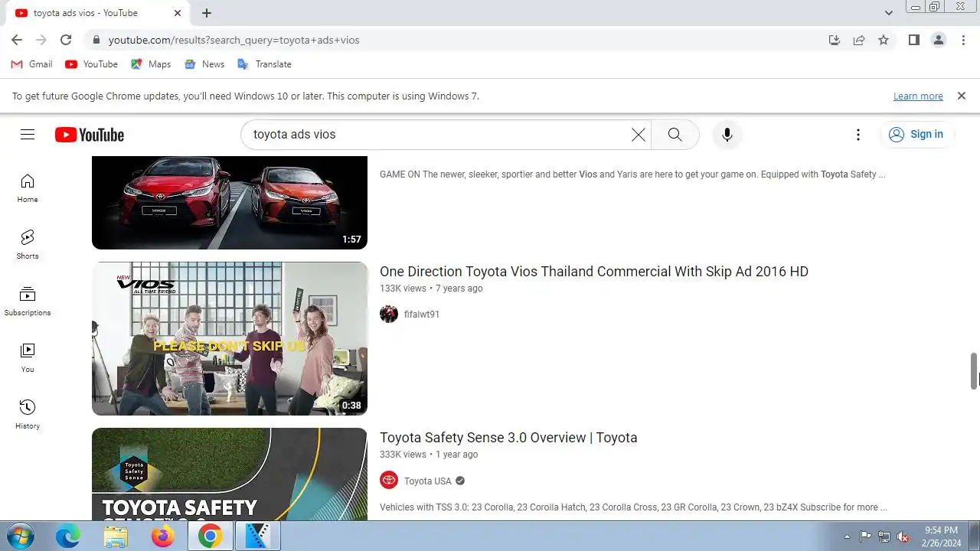This screenshot has height=551, width=980.
Task: Click the magnifier search button
Action: coord(675,135)
